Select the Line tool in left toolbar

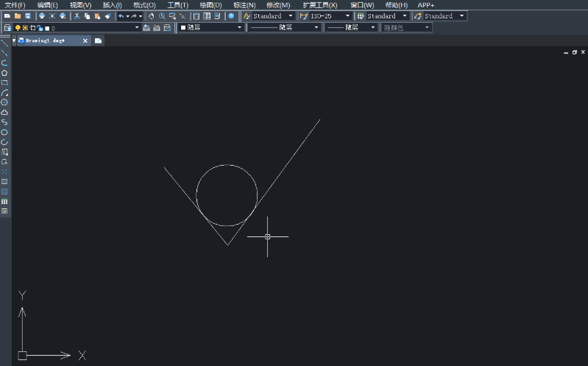point(4,43)
